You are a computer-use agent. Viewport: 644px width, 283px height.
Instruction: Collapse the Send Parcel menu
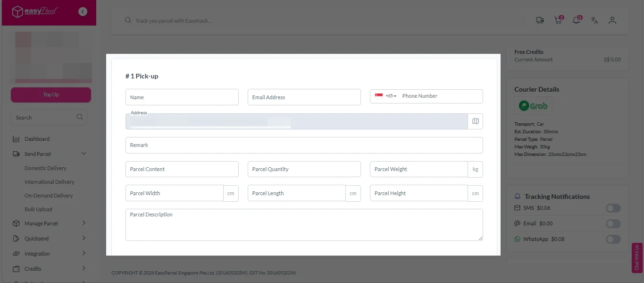[84, 153]
